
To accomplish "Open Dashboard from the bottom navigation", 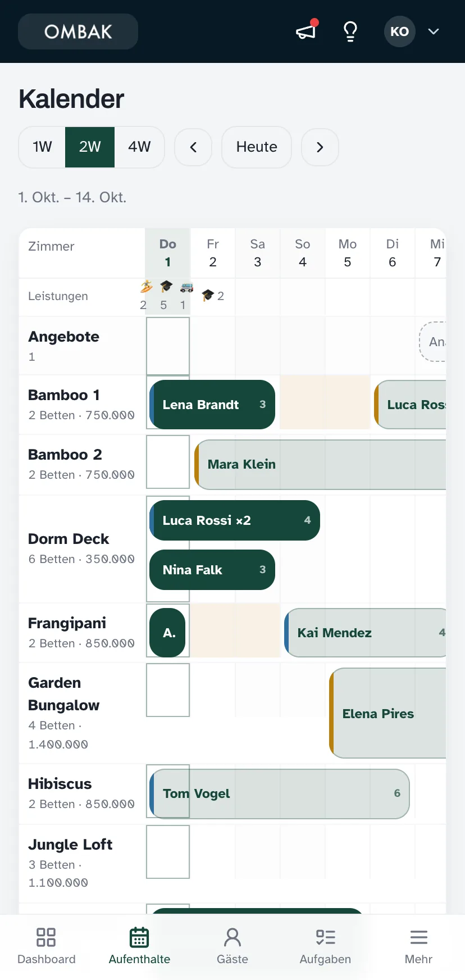I will 47,947.
